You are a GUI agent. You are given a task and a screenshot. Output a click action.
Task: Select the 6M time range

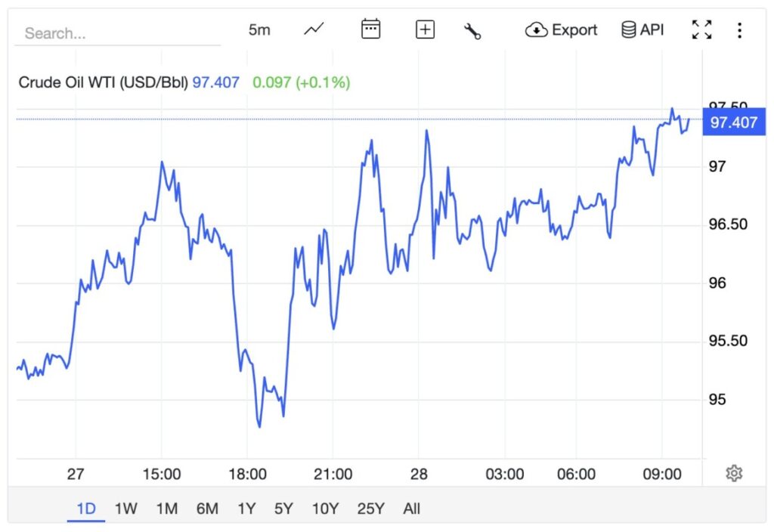click(x=207, y=509)
